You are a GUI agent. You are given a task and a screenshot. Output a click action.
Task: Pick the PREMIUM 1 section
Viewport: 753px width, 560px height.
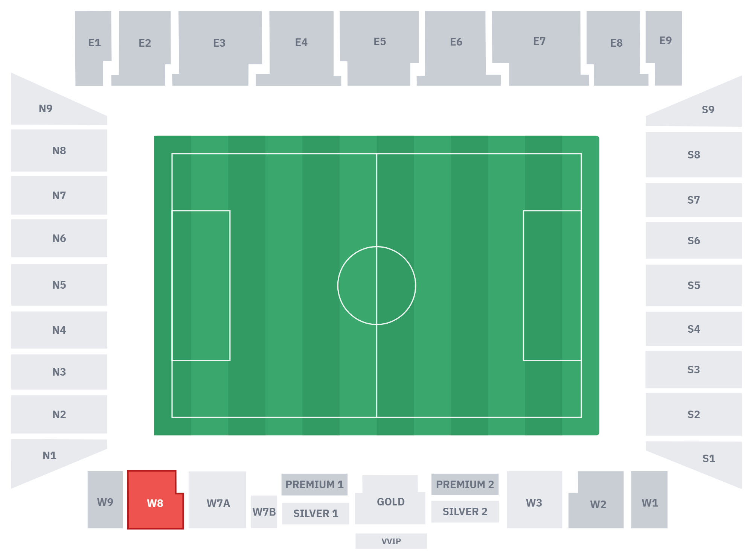(314, 484)
